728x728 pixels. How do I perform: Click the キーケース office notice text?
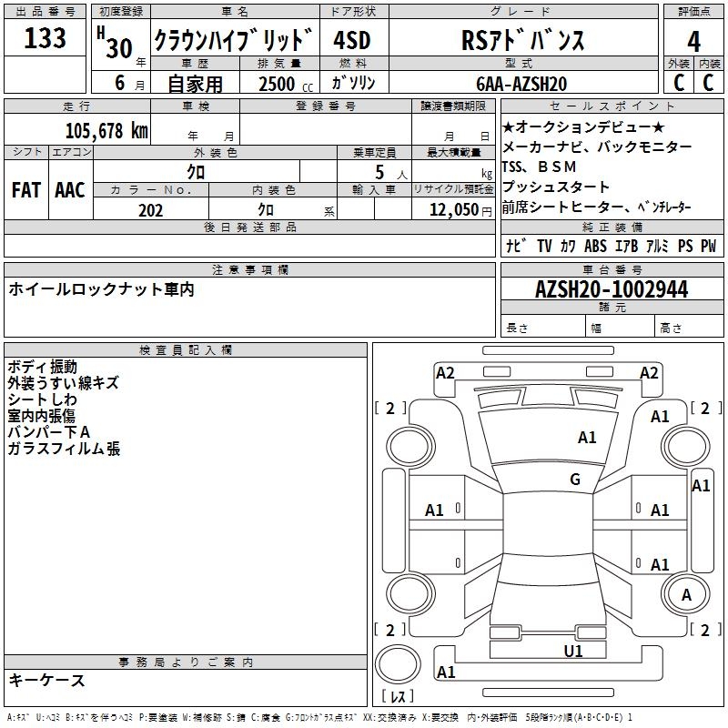(46, 680)
